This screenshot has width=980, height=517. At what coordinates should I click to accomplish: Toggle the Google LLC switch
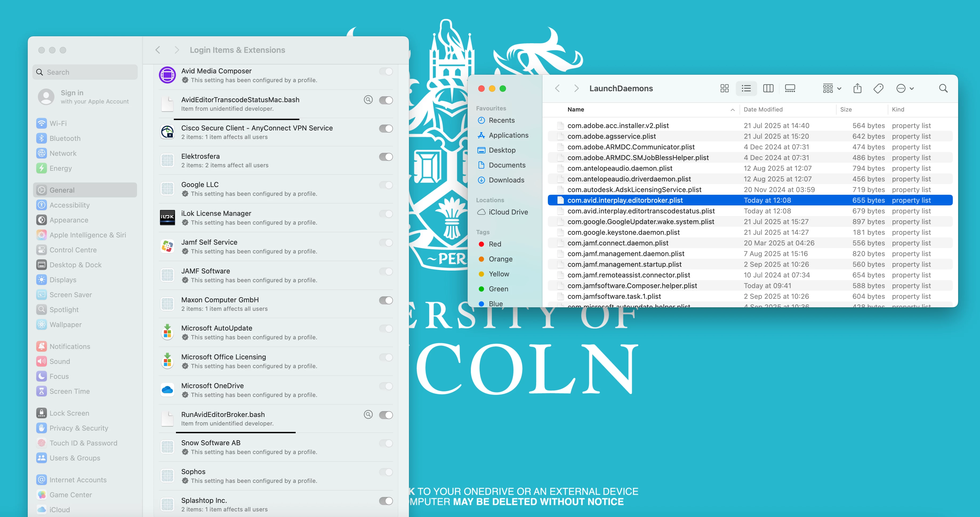click(x=386, y=185)
